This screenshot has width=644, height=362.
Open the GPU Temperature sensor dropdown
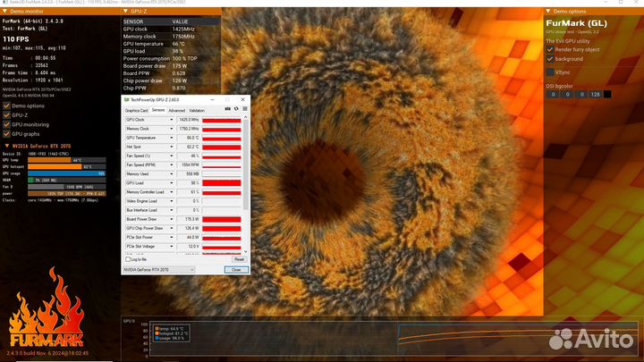tap(171, 138)
